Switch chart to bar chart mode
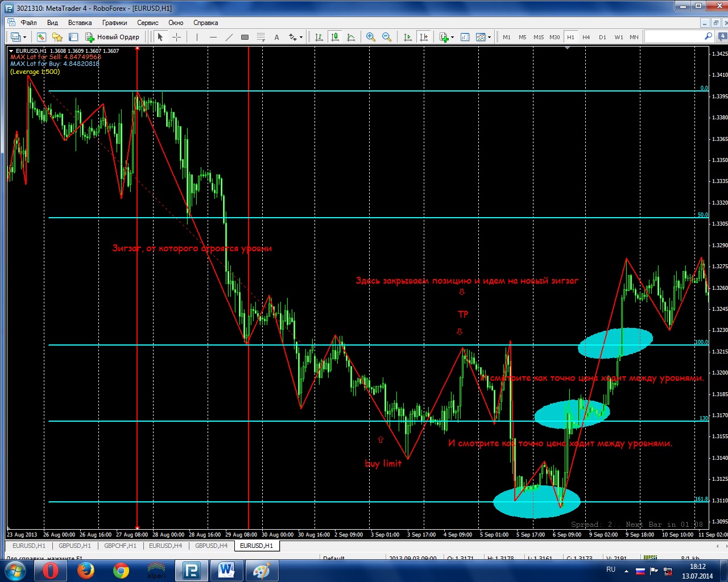 pos(319,37)
